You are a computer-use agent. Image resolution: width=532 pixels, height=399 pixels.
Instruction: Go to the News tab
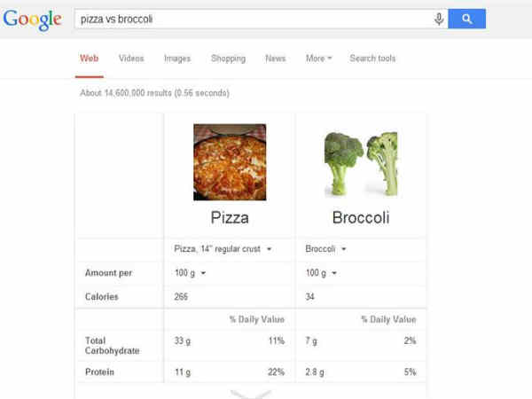pyautogui.click(x=275, y=59)
